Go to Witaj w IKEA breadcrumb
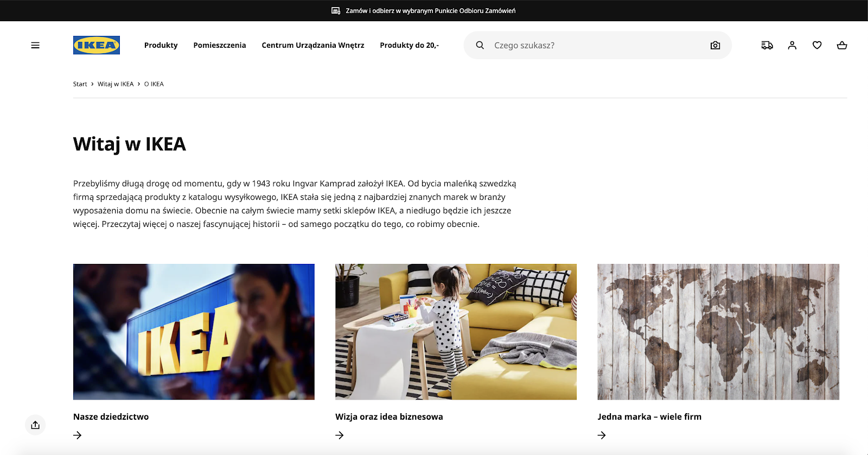This screenshot has width=868, height=455. tap(116, 84)
